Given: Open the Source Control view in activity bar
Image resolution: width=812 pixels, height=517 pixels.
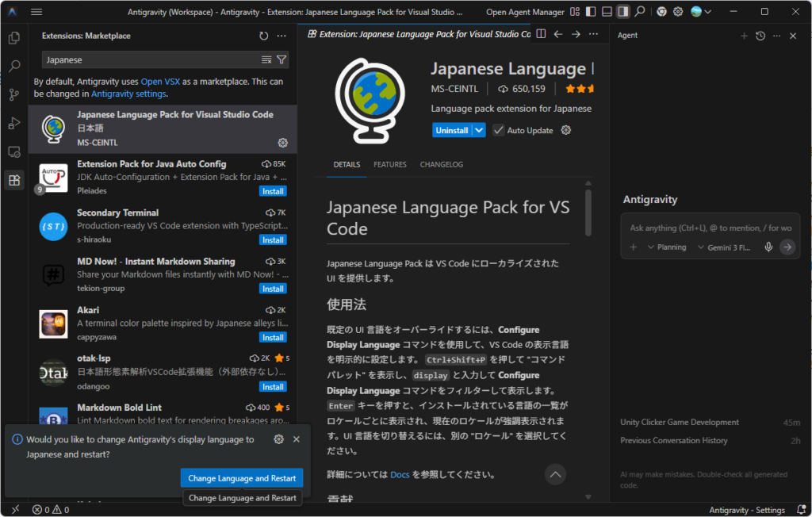Looking at the screenshot, I should pyautogui.click(x=13, y=94).
